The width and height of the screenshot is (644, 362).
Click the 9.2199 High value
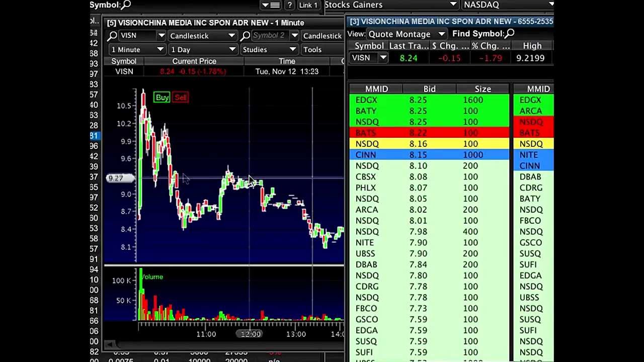pos(530,58)
